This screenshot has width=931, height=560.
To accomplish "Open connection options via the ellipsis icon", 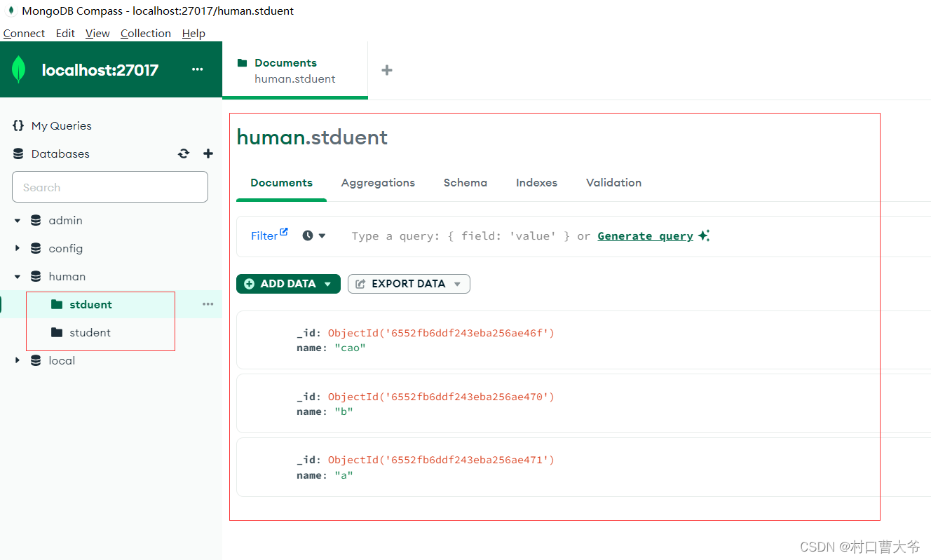I will point(197,69).
